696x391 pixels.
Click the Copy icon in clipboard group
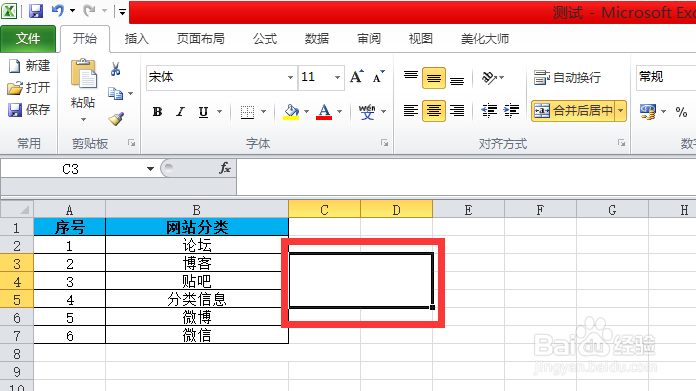coord(115,94)
